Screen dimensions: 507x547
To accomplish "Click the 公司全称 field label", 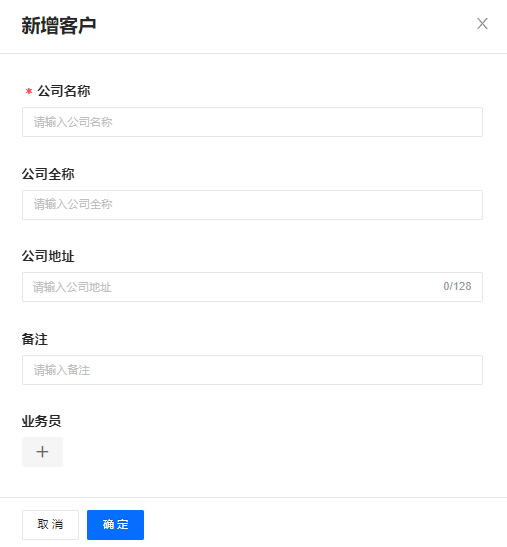I will point(48,174).
